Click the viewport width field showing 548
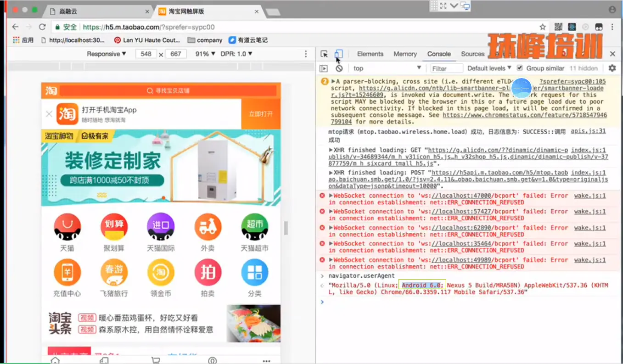 (146, 54)
